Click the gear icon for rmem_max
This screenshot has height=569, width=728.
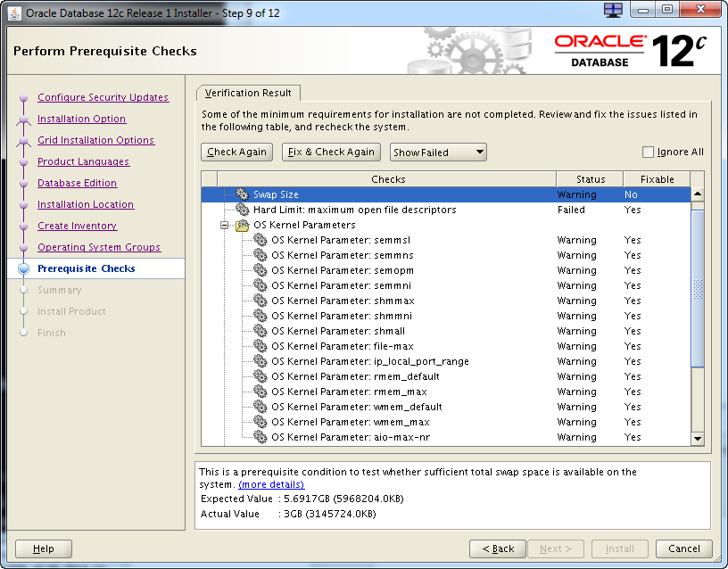click(x=260, y=392)
